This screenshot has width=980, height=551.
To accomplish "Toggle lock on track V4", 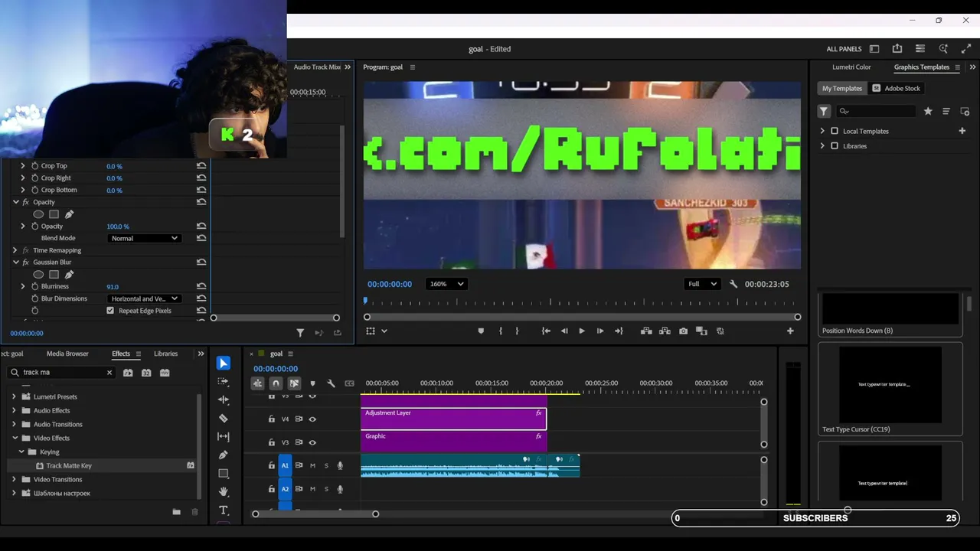I will coord(271,419).
